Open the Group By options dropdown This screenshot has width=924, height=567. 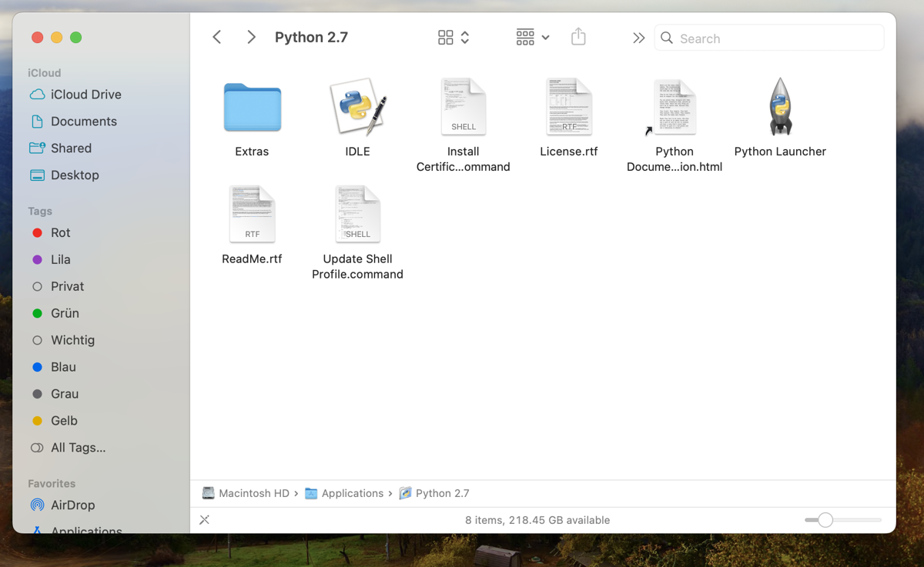pyautogui.click(x=533, y=38)
